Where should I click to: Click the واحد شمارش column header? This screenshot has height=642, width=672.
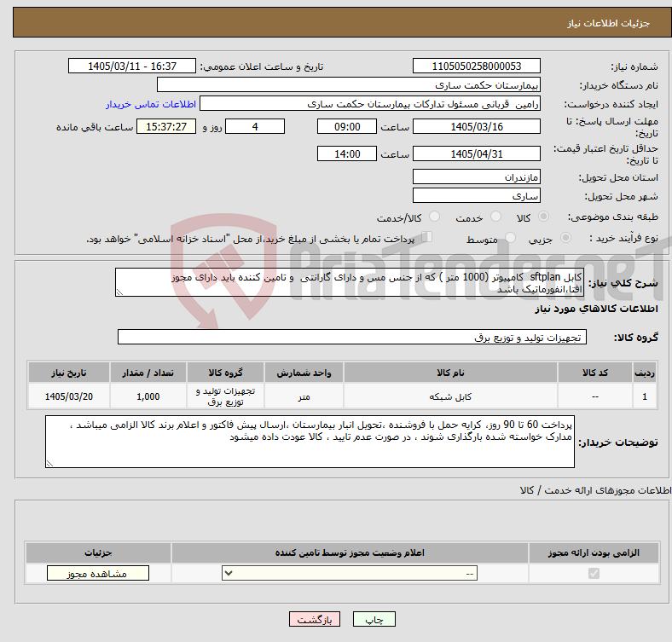coord(304,373)
